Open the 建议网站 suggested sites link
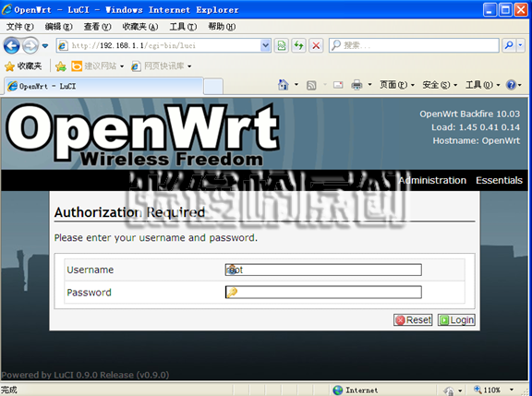Image resolution: width=532 pixels, height=396 pixels. tap(97, 66)
